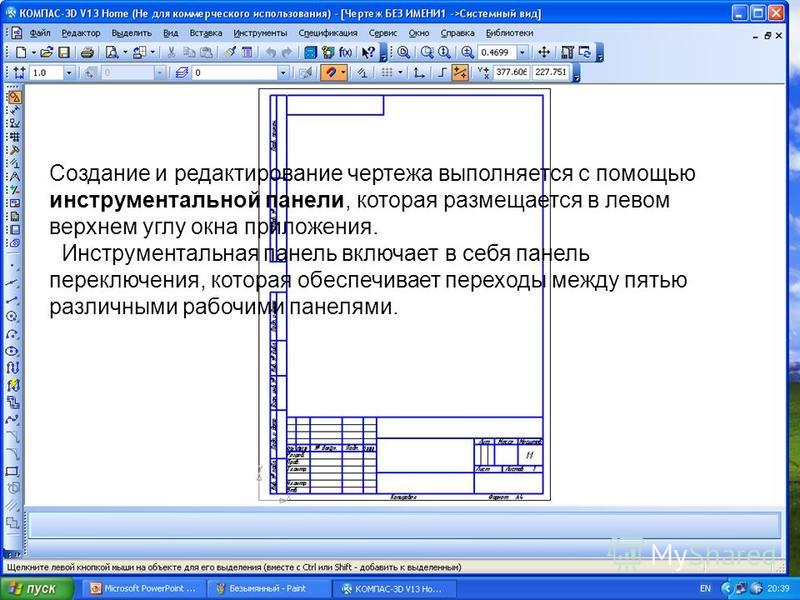Select the Ellipse tool in left toolbar
Image resolution: width=800 pixels, height=600 pixels.
click(x=13, y=351)
